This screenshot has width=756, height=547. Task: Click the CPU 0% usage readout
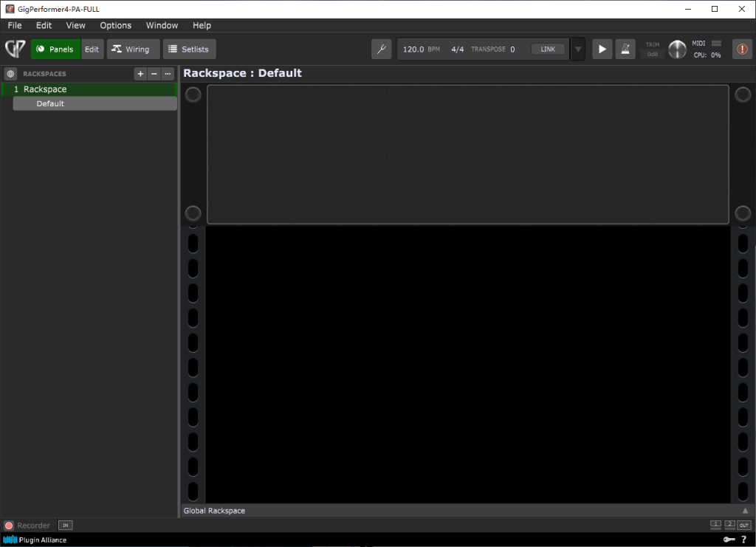pos(707,55)
